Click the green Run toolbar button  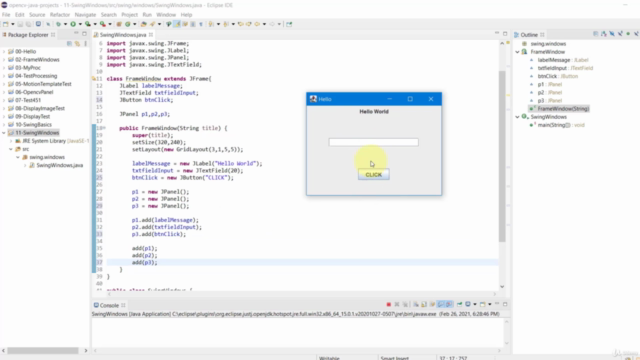pyautogui.click(x=73, y=24)
